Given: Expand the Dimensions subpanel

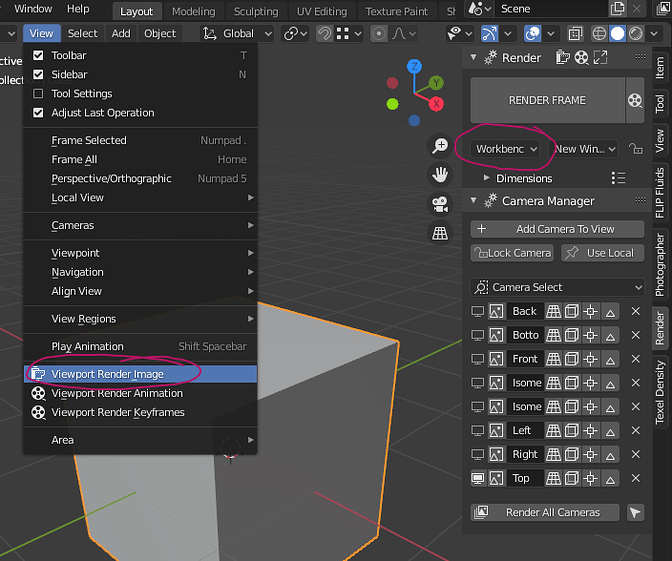Looking at the screenshot, I should coord(486,178).
